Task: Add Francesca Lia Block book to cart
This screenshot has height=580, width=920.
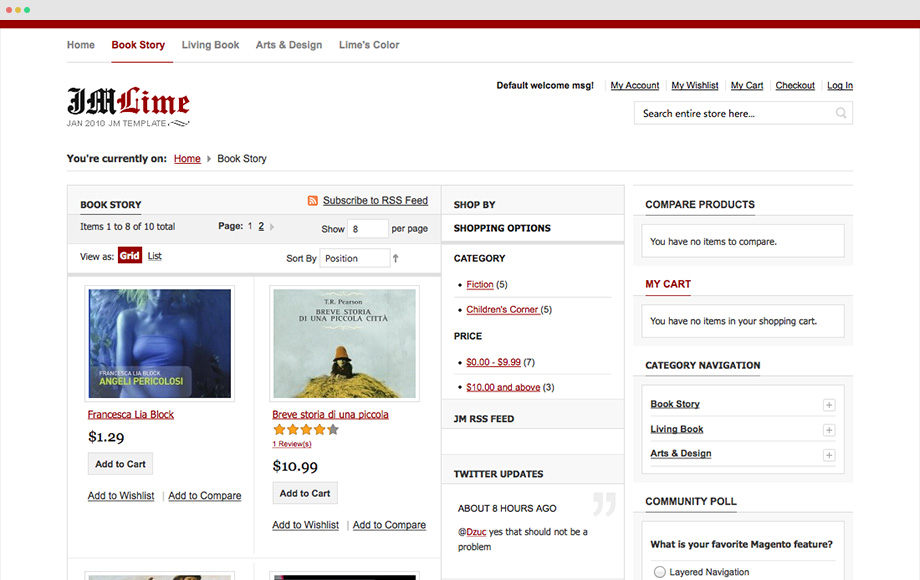Action: click(x=120, y=464)
